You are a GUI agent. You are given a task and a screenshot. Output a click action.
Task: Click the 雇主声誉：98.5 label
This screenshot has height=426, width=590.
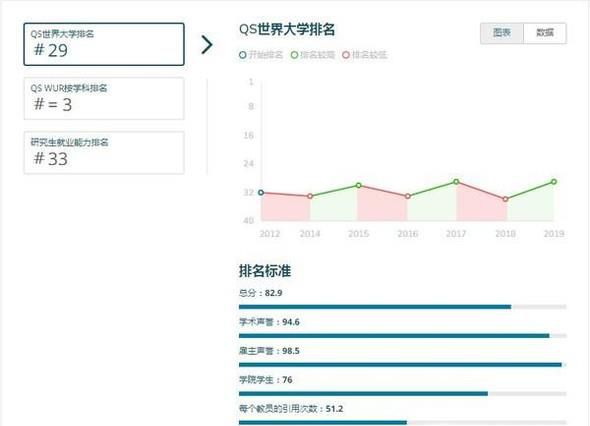click(x=269, y=351)
